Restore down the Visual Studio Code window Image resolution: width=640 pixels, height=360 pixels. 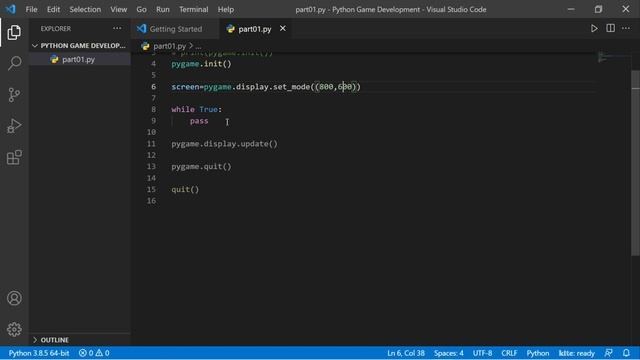pos(598,9)
